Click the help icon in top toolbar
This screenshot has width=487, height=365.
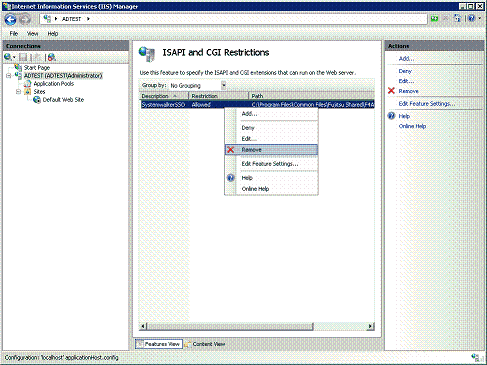(x=471, y=18)
